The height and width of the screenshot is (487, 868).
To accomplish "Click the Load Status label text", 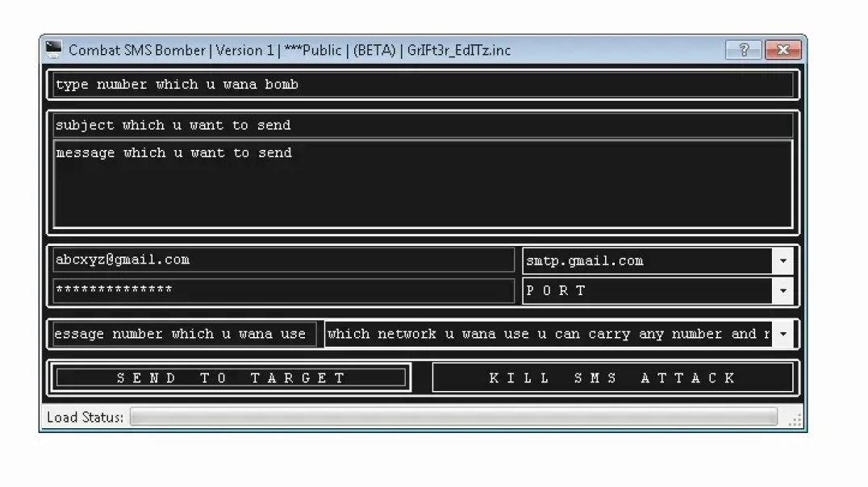I will point(85,417).
